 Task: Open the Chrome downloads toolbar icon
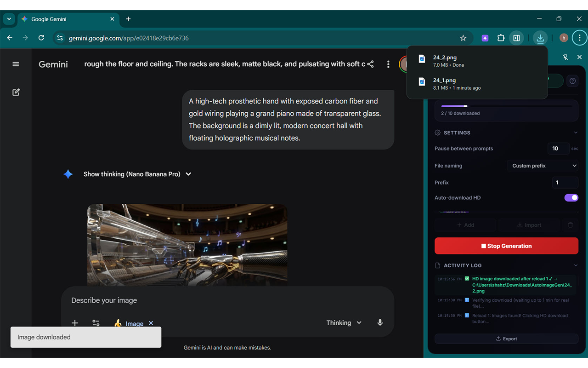pyautogui.click(x=540, y=38)
